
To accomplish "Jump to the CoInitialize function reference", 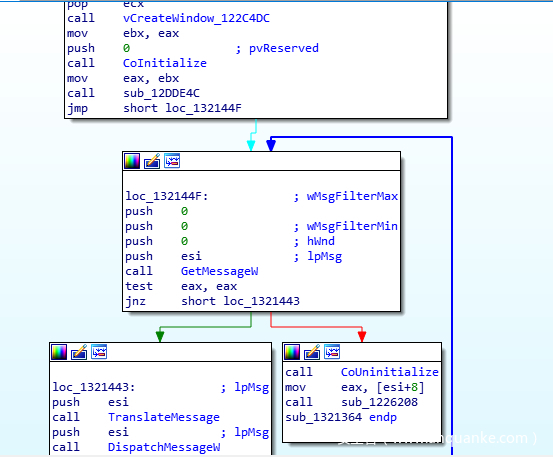I will click(165, 63).
